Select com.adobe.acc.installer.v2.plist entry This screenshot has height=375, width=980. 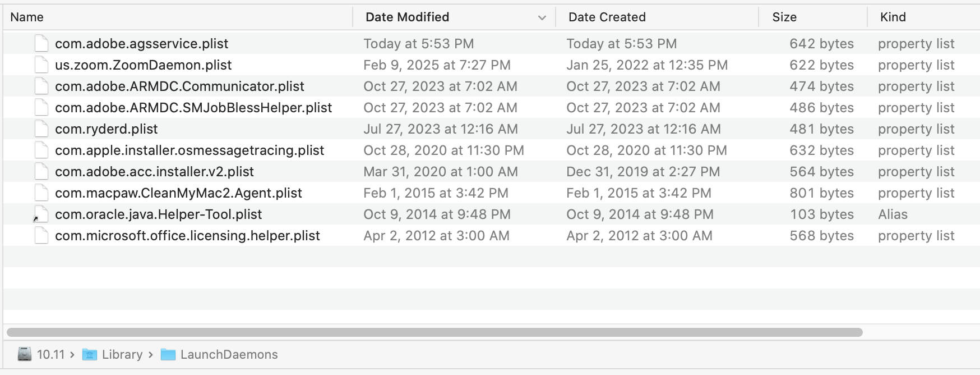pyautogui.click(x=154, y=171)
